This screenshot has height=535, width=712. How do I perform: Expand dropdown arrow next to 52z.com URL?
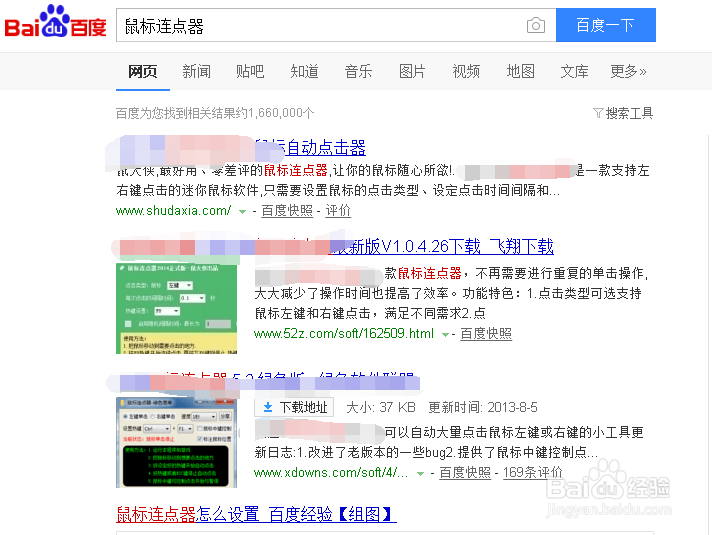445,335
